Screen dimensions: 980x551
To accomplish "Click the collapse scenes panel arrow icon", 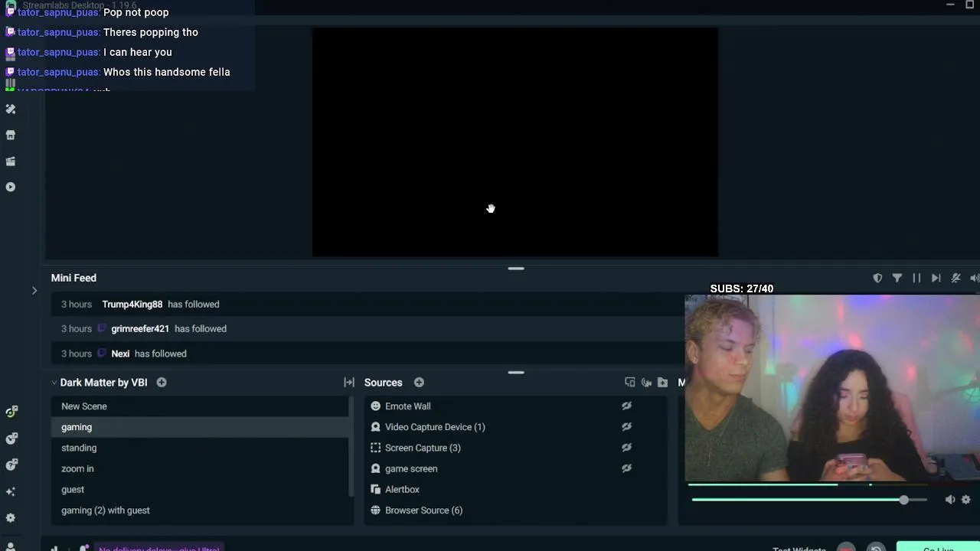I will point(349,383).
